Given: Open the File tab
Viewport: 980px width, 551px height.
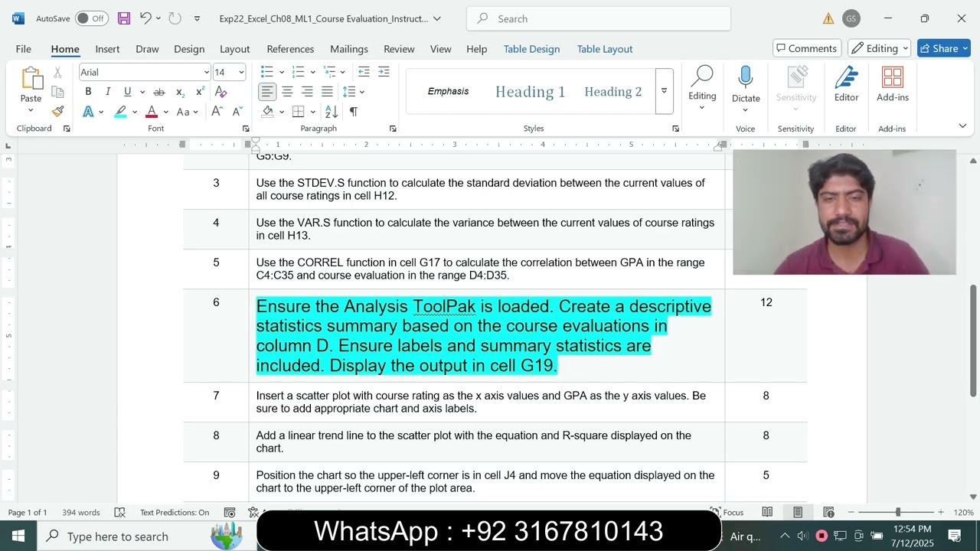Looking at the screenshot, I should click(24, 48).
